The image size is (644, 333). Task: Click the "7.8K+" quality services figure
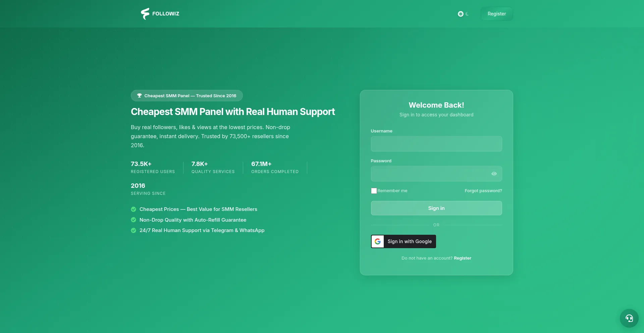click(x=200, y=164)
